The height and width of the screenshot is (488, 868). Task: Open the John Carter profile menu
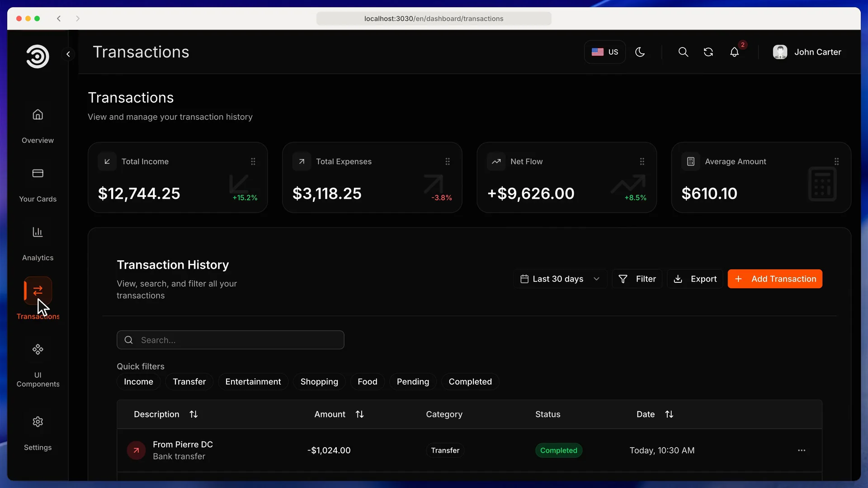point(807,52)
